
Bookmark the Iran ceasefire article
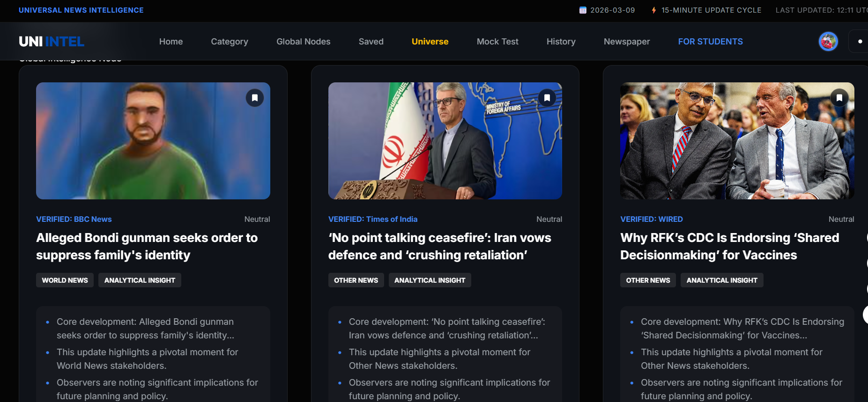[x=547, y=98]
